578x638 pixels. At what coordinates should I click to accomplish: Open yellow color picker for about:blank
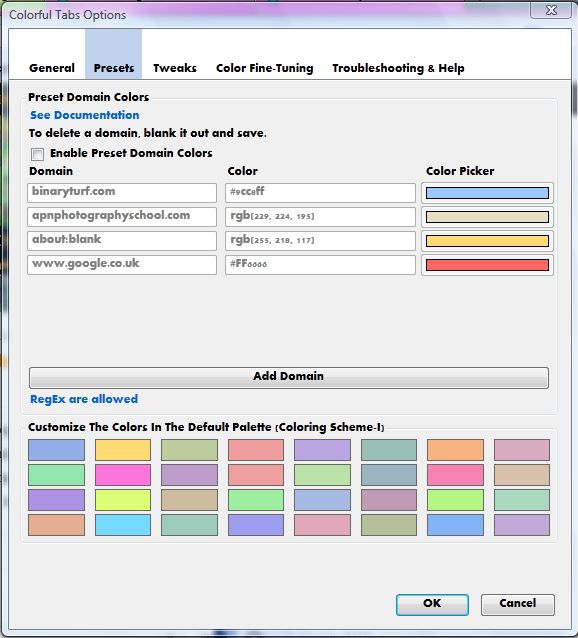pos(487,241)
